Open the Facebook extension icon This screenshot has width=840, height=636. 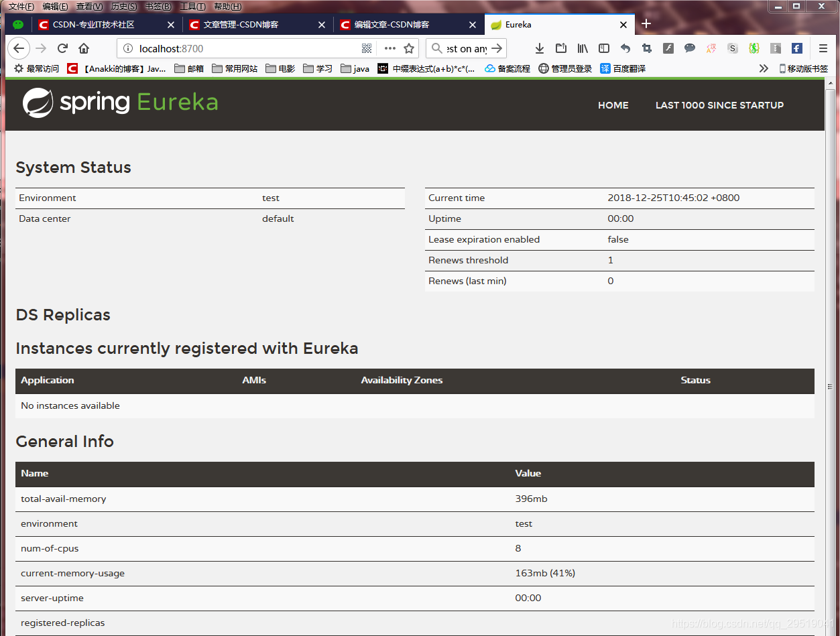click(797, 48)
